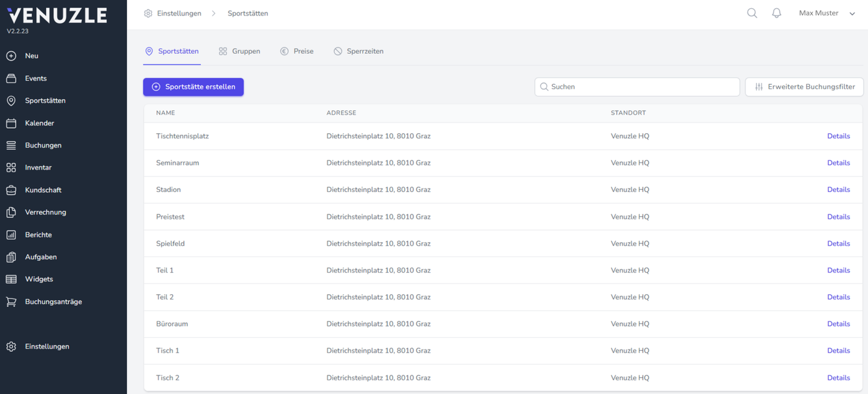
Task: Expand the Max Muster user menu
Action: (827, 13)
